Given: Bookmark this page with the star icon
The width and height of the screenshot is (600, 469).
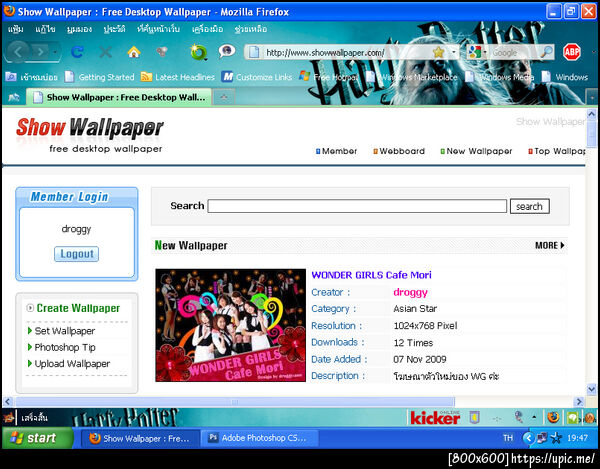Looking at the screenshot, I should coord(439,52).
